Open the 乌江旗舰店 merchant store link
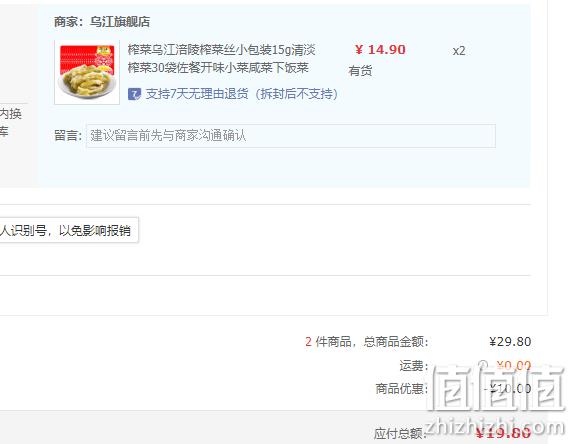This screenshot has width=574, height=444. click(x=120, y=22)
